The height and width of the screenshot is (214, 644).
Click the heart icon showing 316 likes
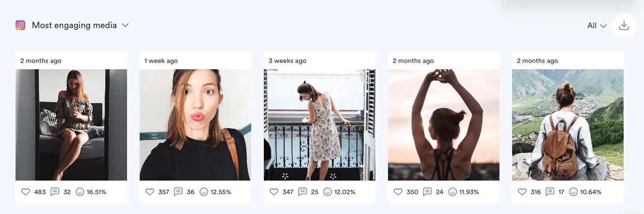click(522, 192)
